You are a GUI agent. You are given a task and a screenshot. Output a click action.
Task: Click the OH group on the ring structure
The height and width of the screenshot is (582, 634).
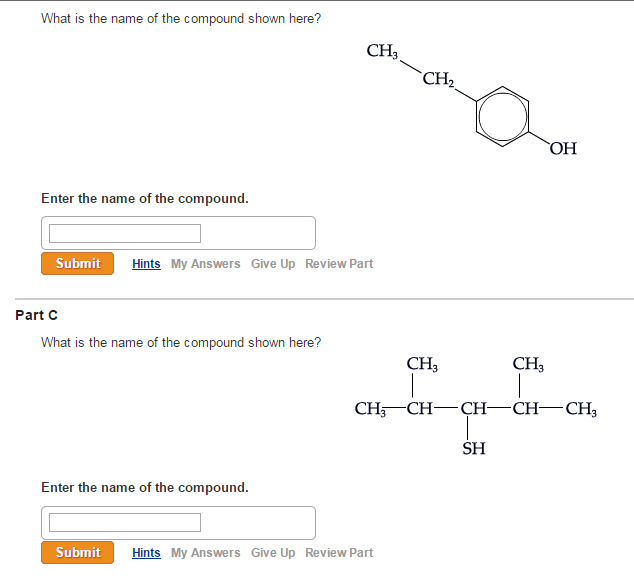(x=563, y=149)
